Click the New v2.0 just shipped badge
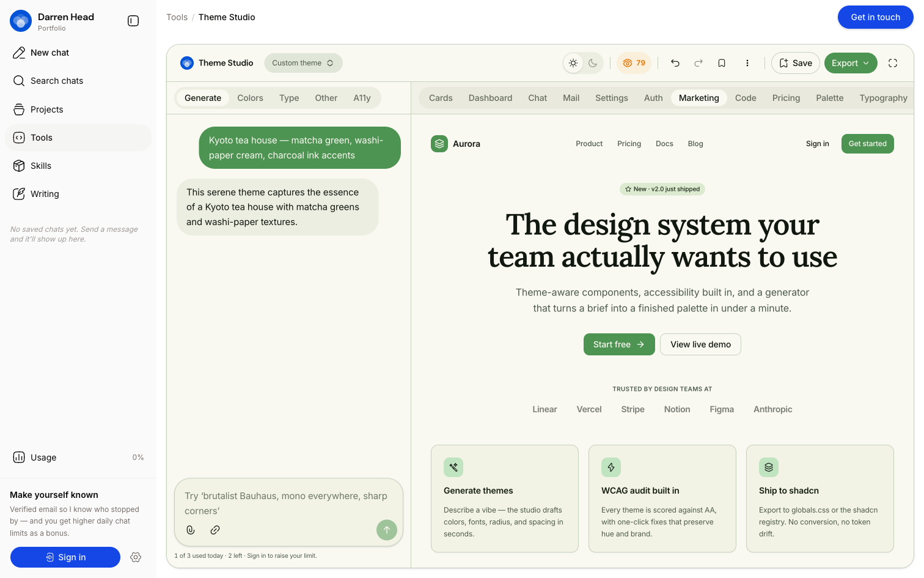Image resolution: width=924 pixels, height=578 pixels. (662, 189)
